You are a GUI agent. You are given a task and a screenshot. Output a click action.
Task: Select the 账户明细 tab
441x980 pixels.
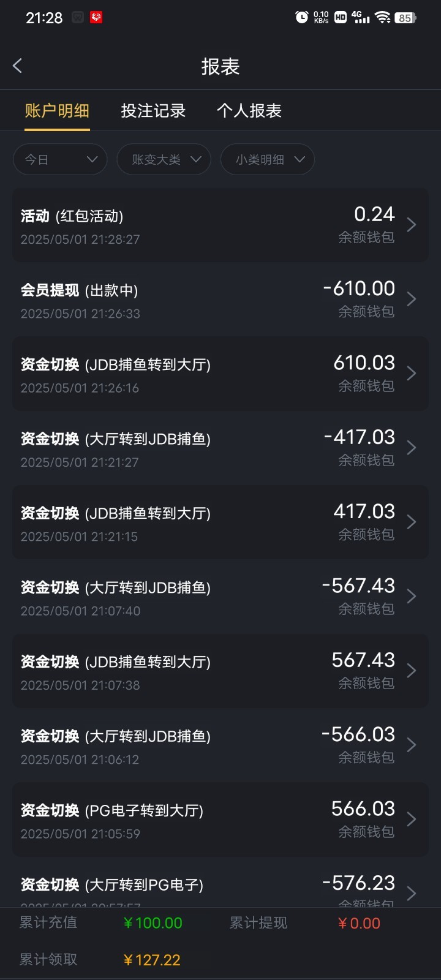[57, 111]
